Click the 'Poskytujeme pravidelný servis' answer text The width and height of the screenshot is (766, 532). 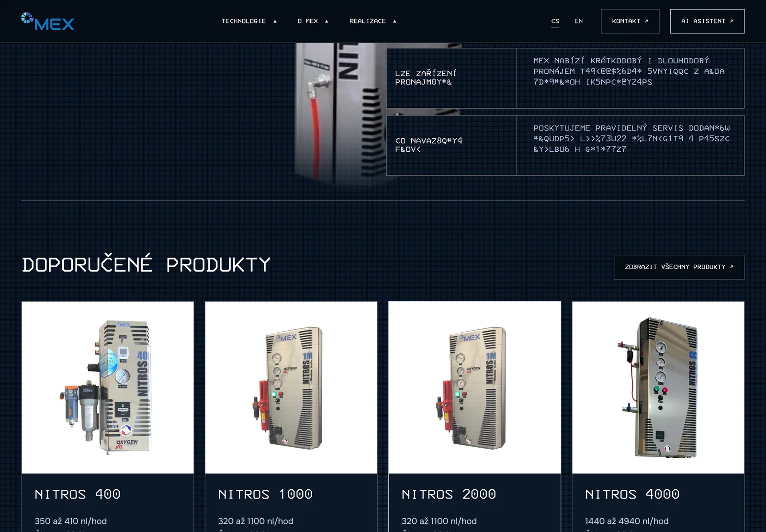click(x=631, y=138)
